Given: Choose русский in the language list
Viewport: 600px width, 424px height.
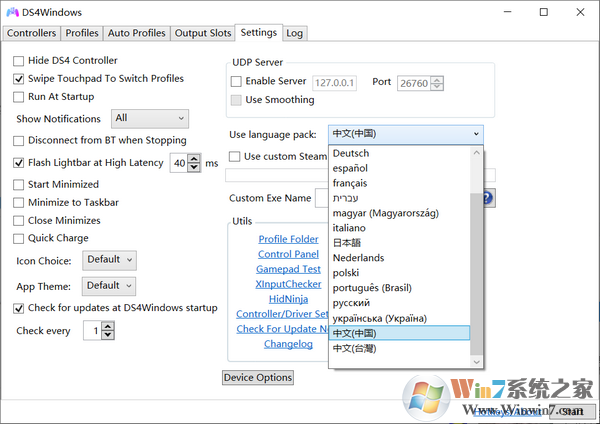Looking at the screenshot, I should [352, 303].
